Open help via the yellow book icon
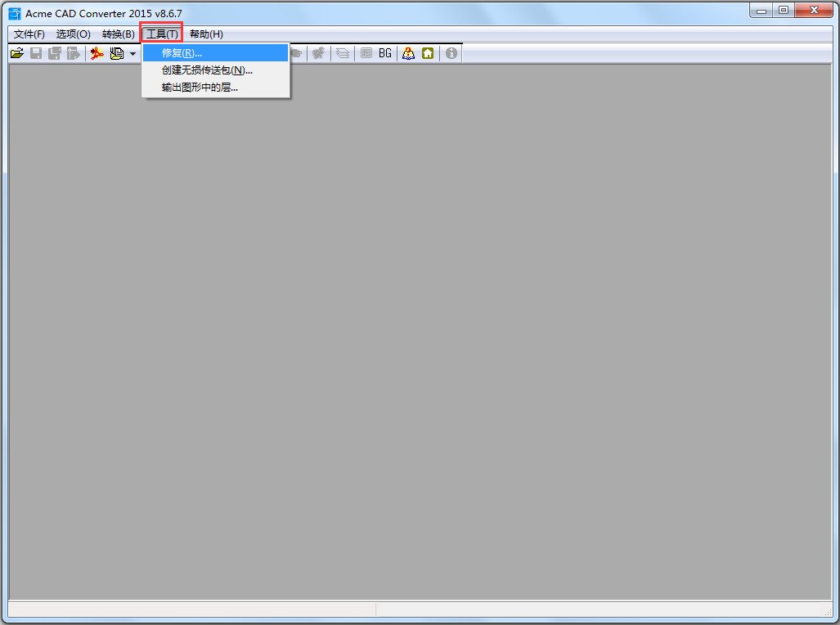 click(x=408, y=52)
